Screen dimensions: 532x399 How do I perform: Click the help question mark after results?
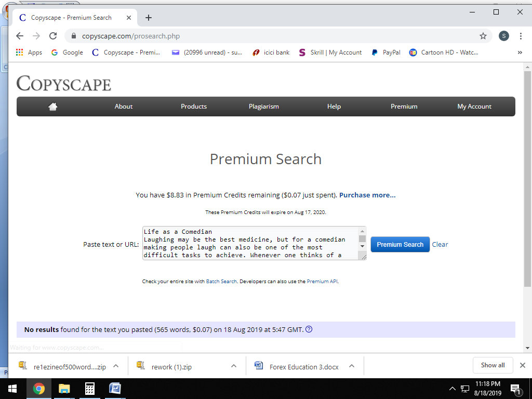click(309, 329)
